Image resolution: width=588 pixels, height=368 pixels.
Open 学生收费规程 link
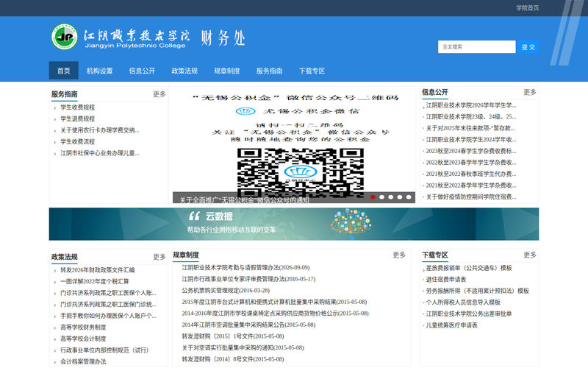78,107
